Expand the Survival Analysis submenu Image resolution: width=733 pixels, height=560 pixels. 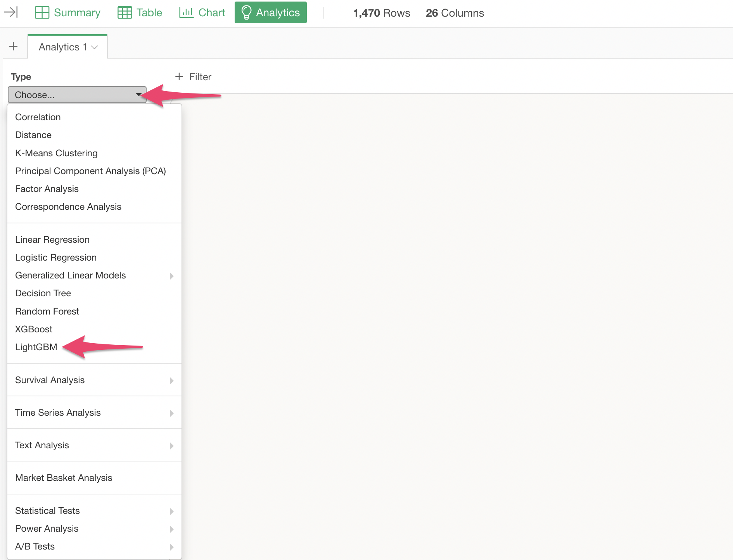tap(171, 380)
